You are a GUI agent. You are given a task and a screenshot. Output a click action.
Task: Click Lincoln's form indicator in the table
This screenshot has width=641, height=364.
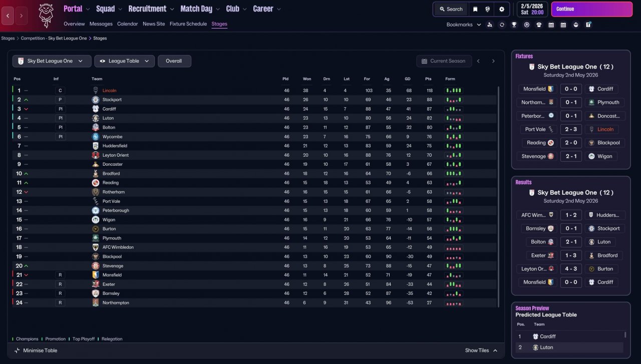(x=454, y=91)
